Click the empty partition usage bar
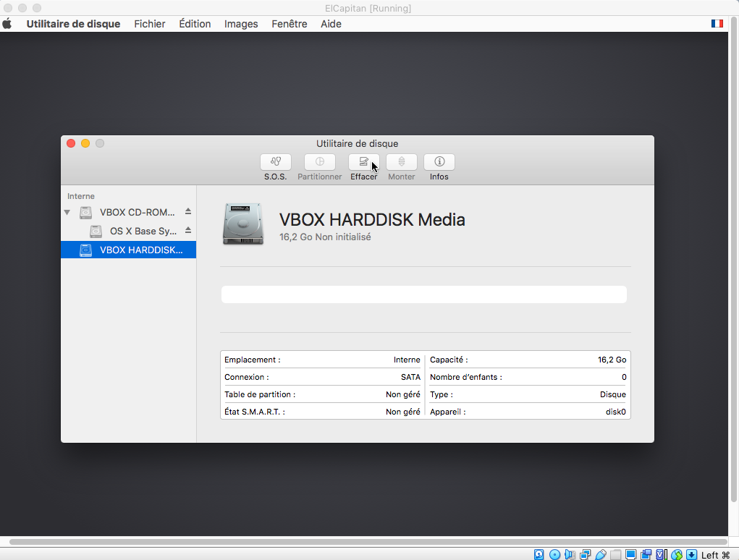 click(424, 294)
